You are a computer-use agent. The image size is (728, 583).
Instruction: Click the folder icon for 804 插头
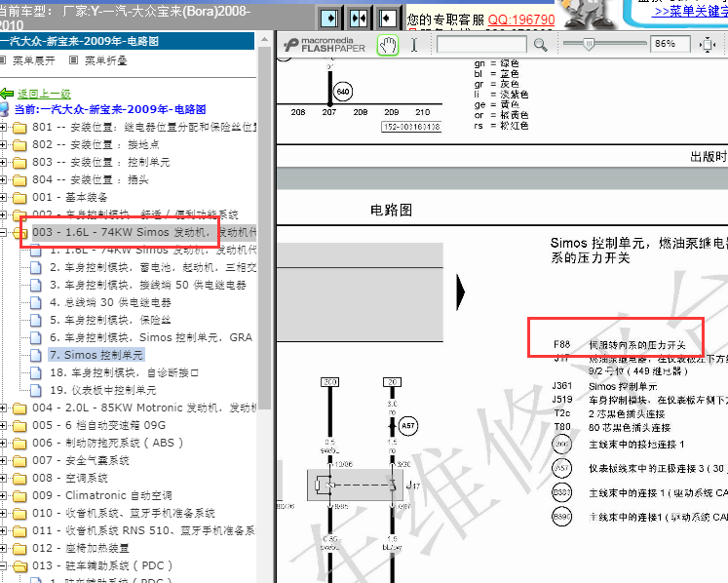[x=19, y=179]
